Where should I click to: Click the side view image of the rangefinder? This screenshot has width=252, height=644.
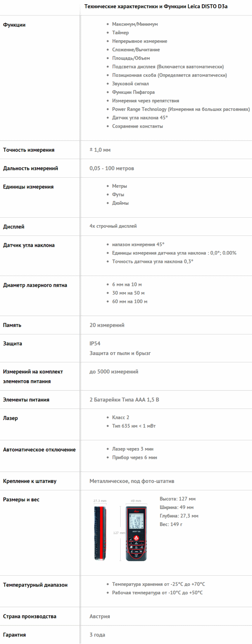click(x=100, y=533)
